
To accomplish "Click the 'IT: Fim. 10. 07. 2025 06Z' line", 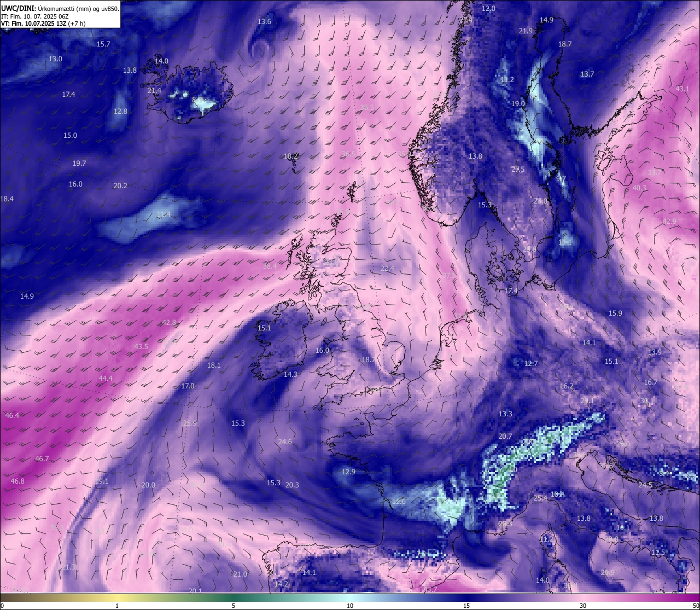I will pos(35,16).
